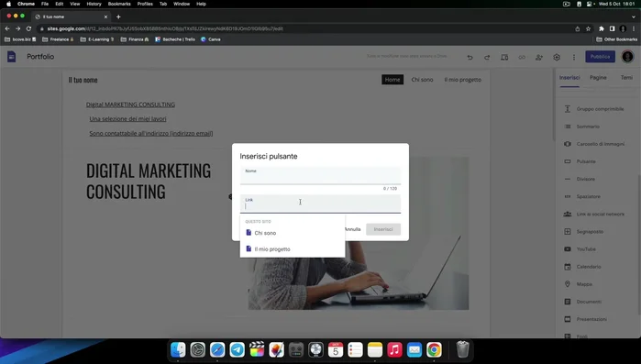Open the three-dot more menu in the Sites toolbar
Screen dimensions: 641x364
pos(573,58)
